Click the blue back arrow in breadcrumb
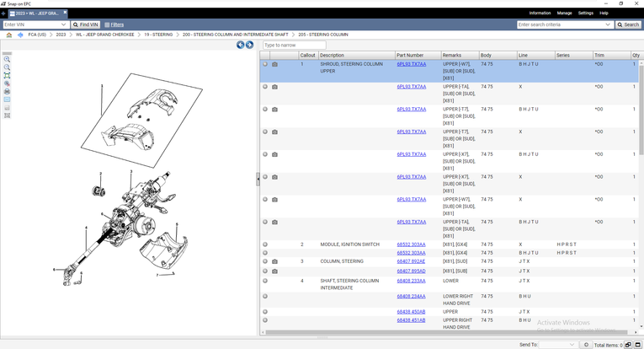Viewport: 644px width, 349px height. (20, 35)
